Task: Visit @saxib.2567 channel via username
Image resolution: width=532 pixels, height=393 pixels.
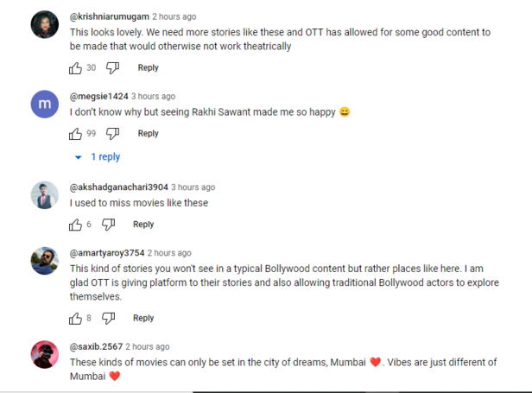Action: (x=95, y=346)
